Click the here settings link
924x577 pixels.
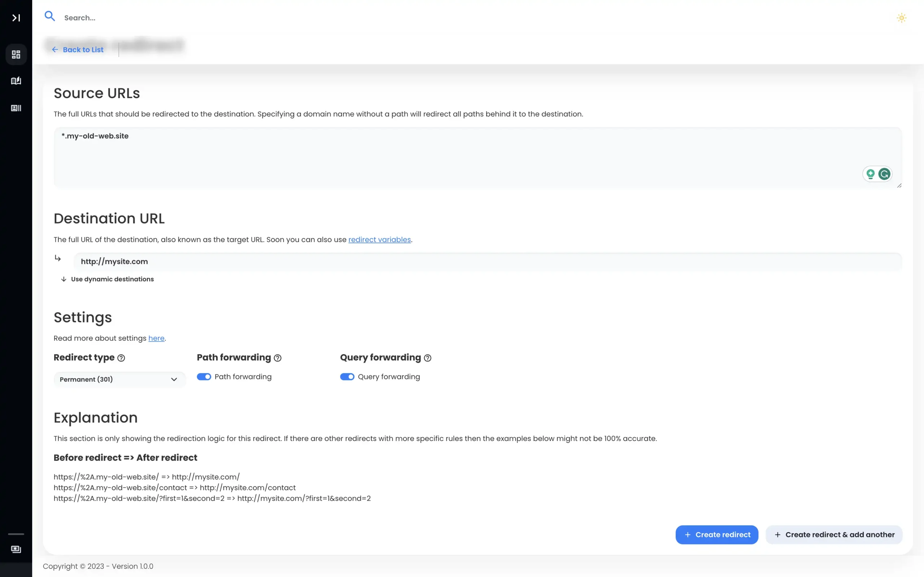[x=156, y=338]
